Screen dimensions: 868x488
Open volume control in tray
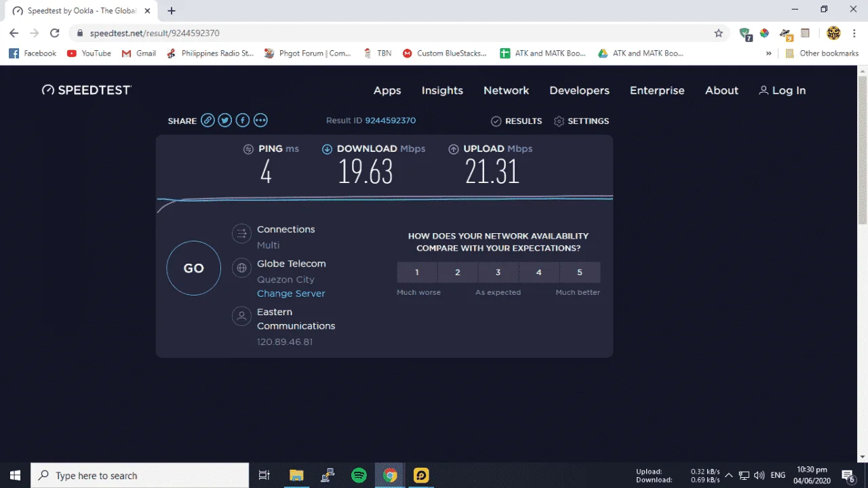[759, 475]
